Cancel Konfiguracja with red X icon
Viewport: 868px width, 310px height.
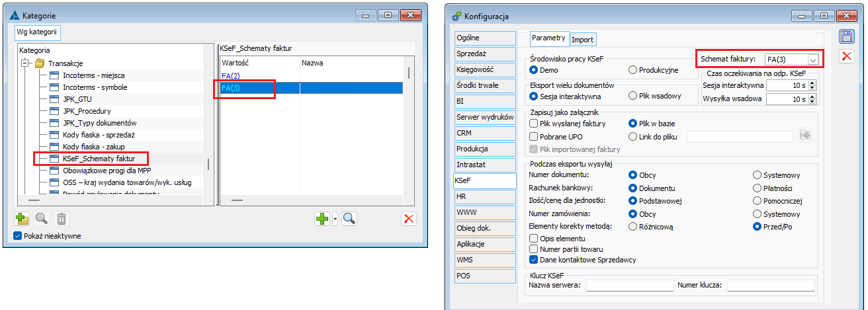point(846,56)
